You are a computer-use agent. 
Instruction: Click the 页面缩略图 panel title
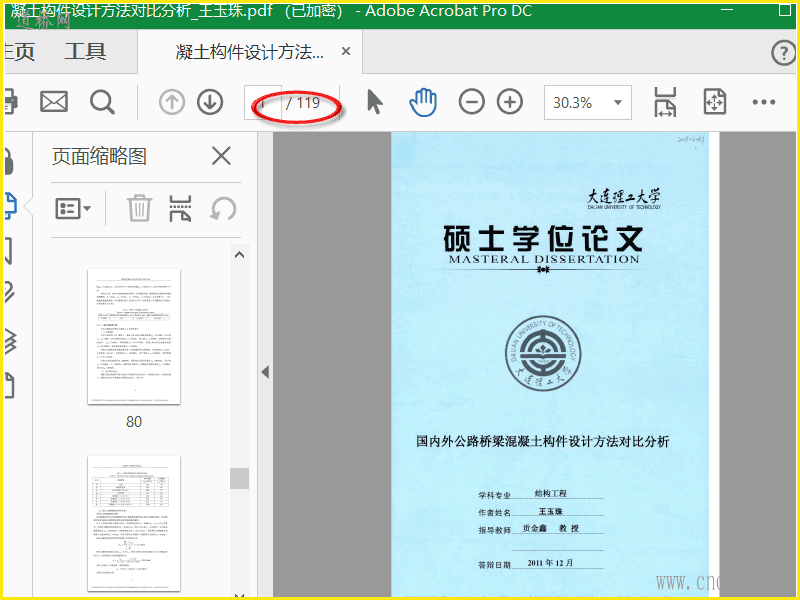point(99,156)
